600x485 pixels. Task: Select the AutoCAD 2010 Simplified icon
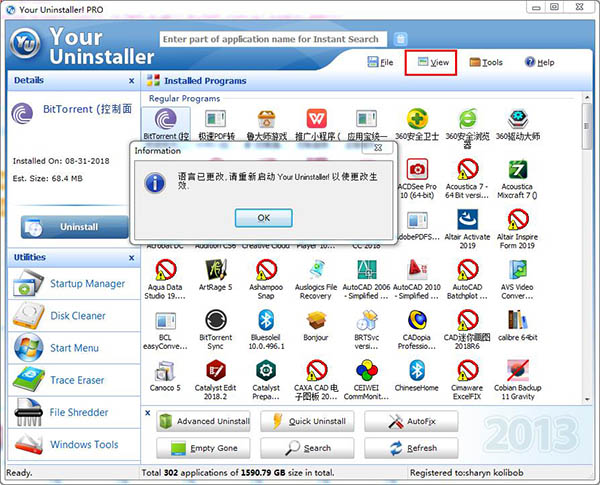417,269
